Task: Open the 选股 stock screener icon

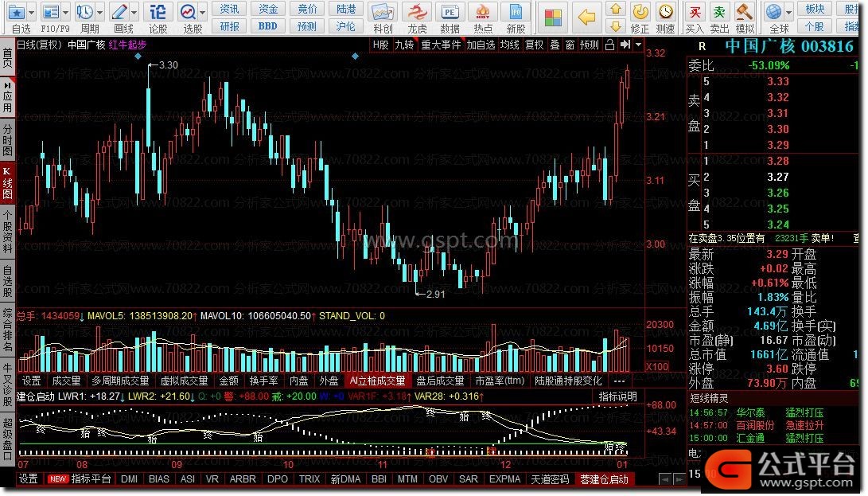Action: point(189,12)
